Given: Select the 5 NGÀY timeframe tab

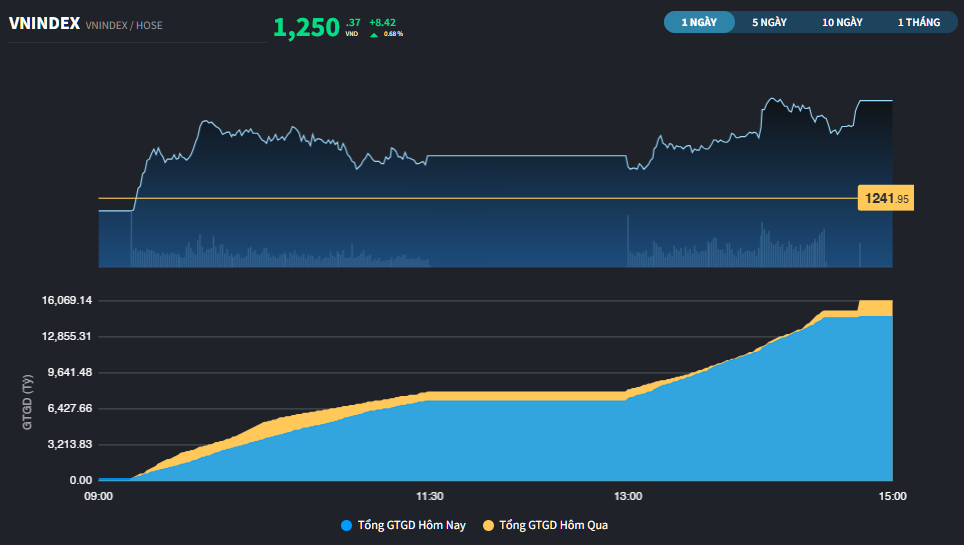Looking at the screenshot, I should (769, 22).
